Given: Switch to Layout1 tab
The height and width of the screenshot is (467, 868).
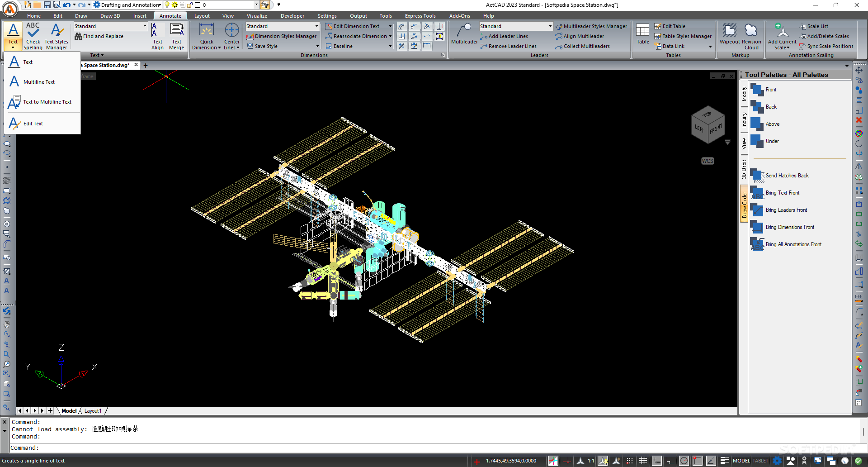Looking at the screenshot, I should coord(93,411).
